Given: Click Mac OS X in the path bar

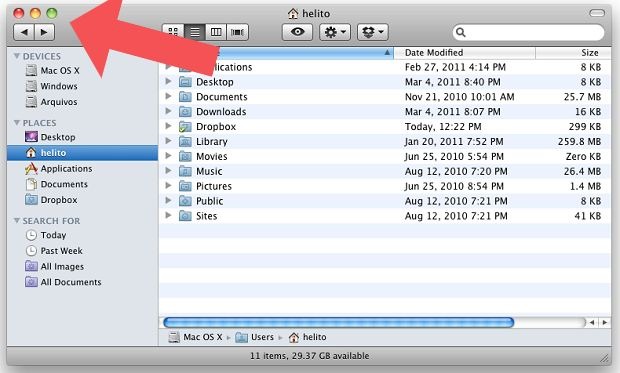Looking at the screenshot, I should [195, 337].
